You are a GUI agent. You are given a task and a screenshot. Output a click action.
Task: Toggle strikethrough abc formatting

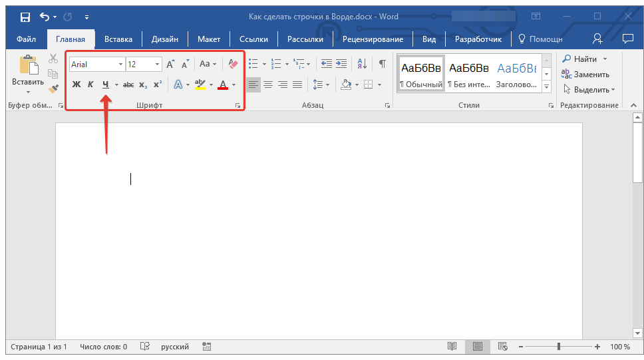point(128,85)
